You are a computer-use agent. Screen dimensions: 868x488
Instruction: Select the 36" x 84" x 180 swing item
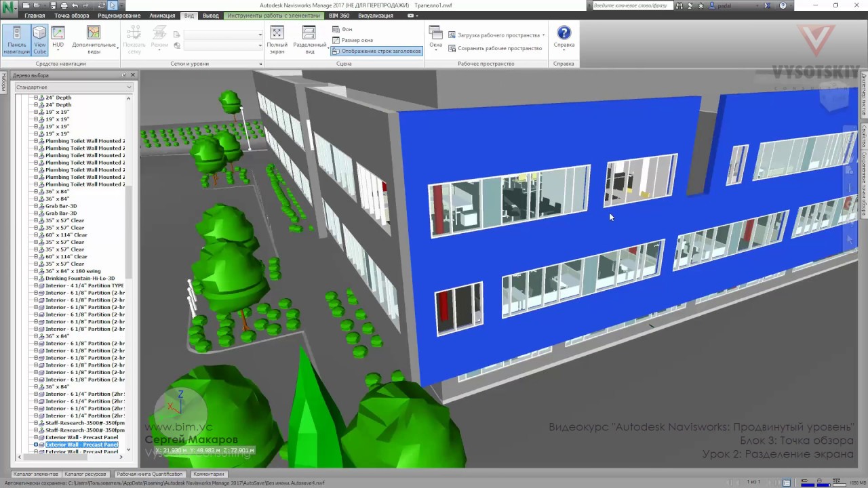(73, 271)
